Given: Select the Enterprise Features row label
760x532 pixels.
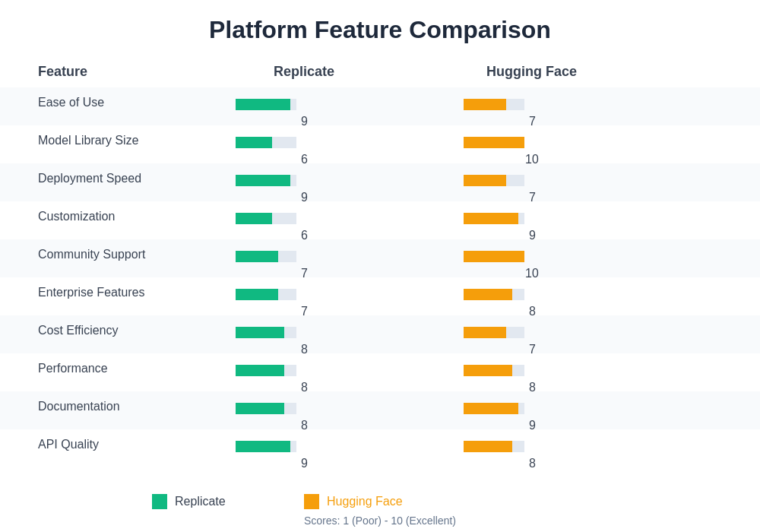Looking at the screenshot, I should (91, 293).
